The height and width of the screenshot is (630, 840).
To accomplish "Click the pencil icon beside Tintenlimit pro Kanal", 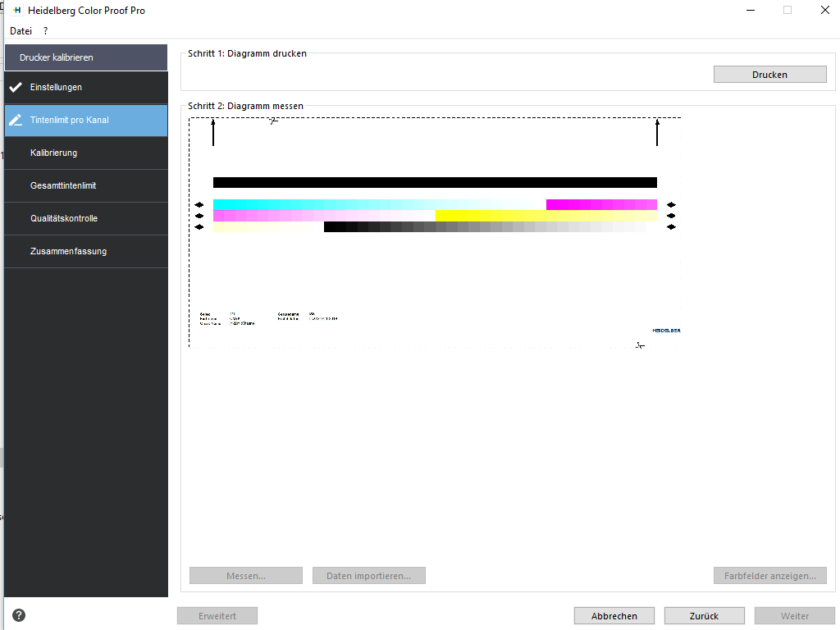I will pyautogui.click(x=16, y=120).
